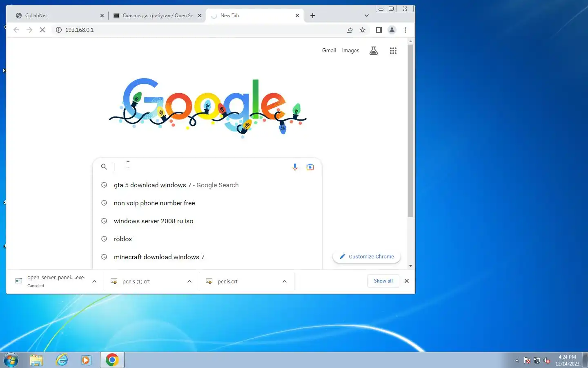Choose suggestion minecraft download windows 7
The image size is (588, 368).
coord(207,257)
